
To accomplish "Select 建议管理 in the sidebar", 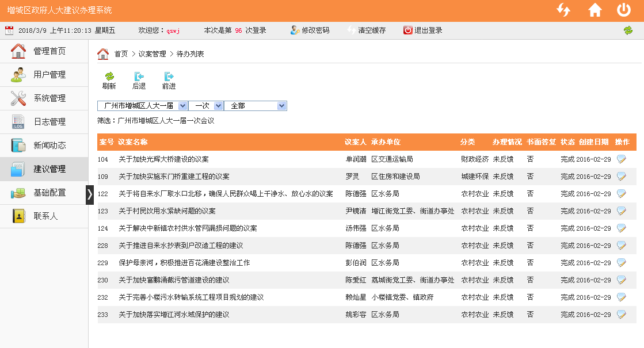I will pos(44,169).
